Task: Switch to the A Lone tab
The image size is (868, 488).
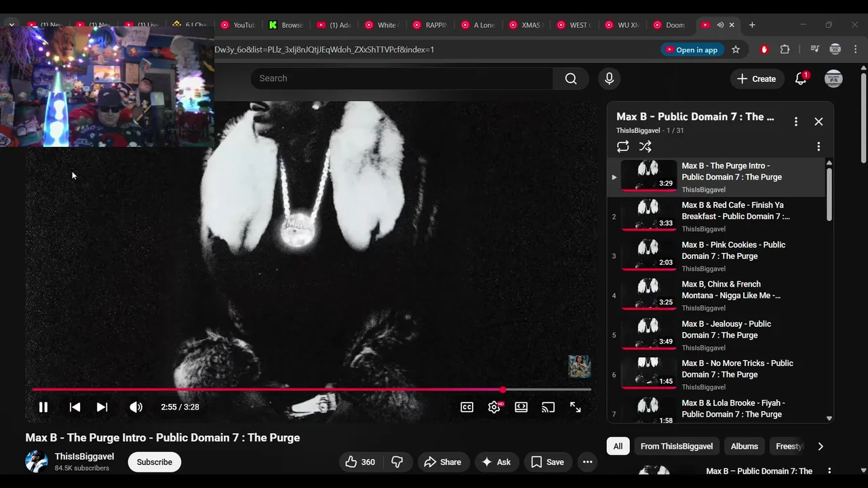Action: coord(477,25)
